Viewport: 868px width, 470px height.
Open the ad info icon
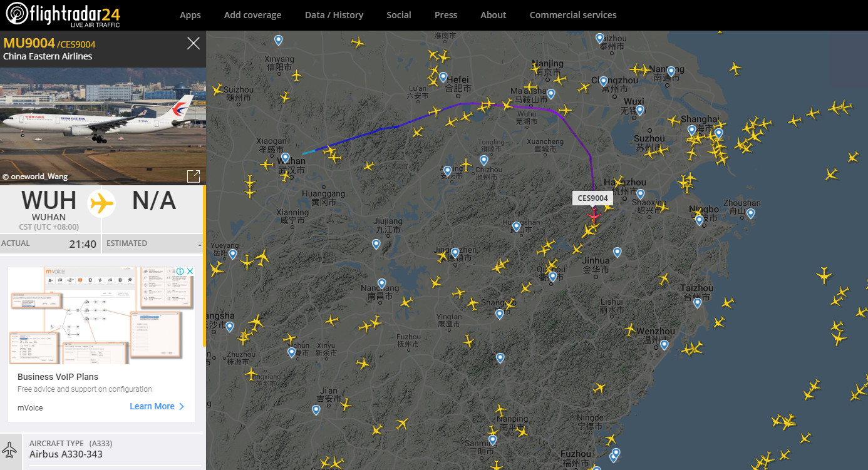coord(180,272)
